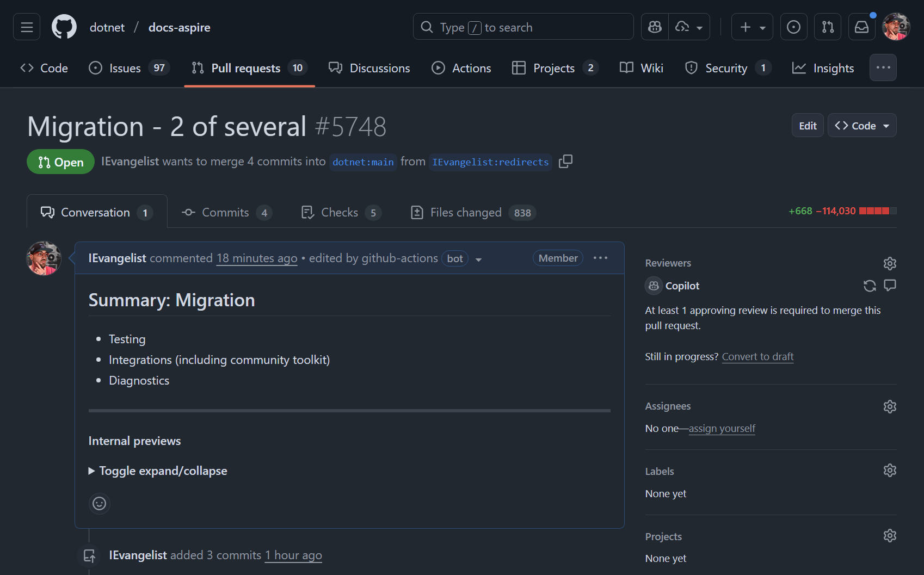Open the Copilot chat icon in top bar
The image size is (924, 575).
pos(654,26)
